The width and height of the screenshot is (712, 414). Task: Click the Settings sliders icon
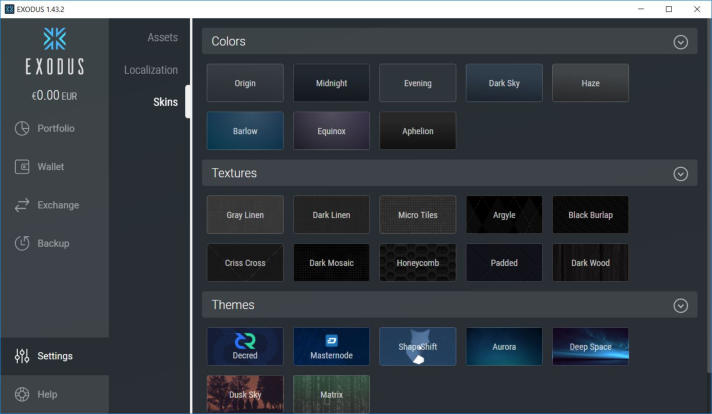click(22, 356)
